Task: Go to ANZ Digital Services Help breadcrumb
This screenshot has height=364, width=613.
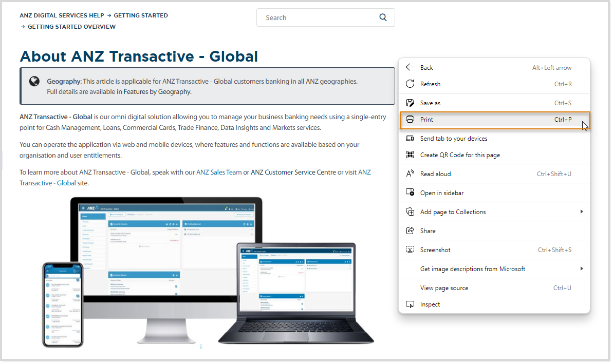Action: pyautogui.click(x=62, y=15)
